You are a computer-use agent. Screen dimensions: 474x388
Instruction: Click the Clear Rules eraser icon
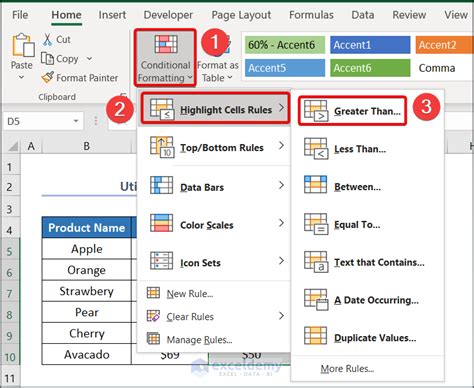pos(153,316)
